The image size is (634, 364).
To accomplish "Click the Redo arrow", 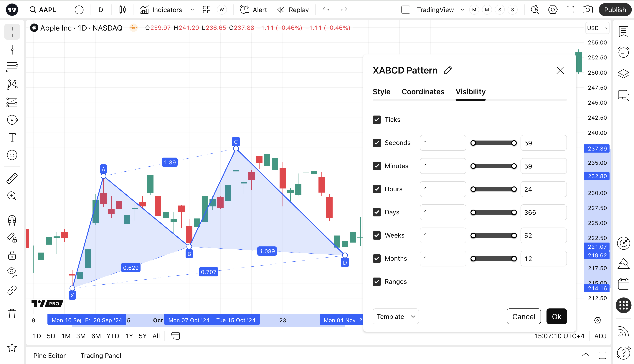I will pos(344,10).
